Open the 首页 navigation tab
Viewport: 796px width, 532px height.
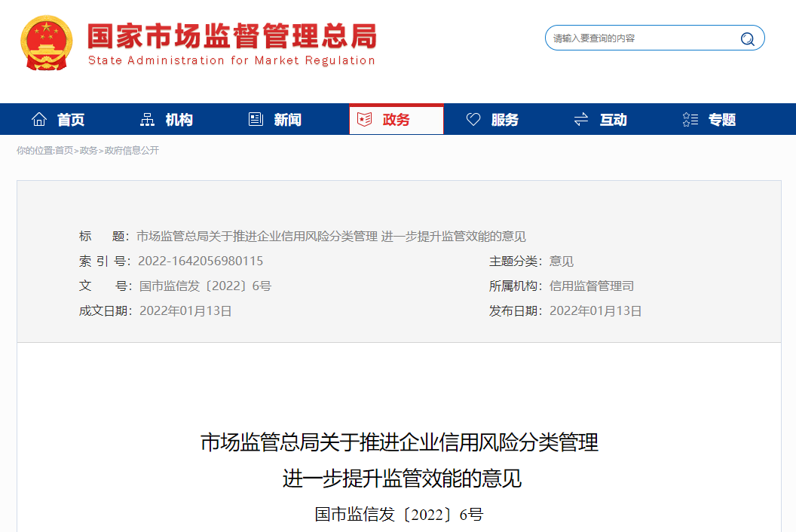pos(71,120)
